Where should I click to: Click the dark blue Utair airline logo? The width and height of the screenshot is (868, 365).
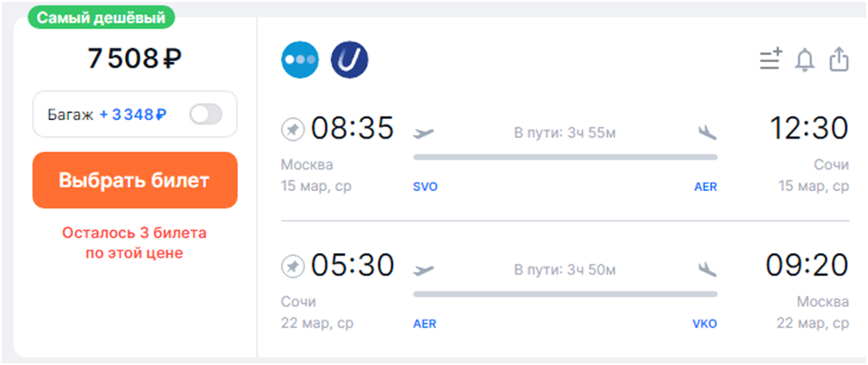(350, 60)
